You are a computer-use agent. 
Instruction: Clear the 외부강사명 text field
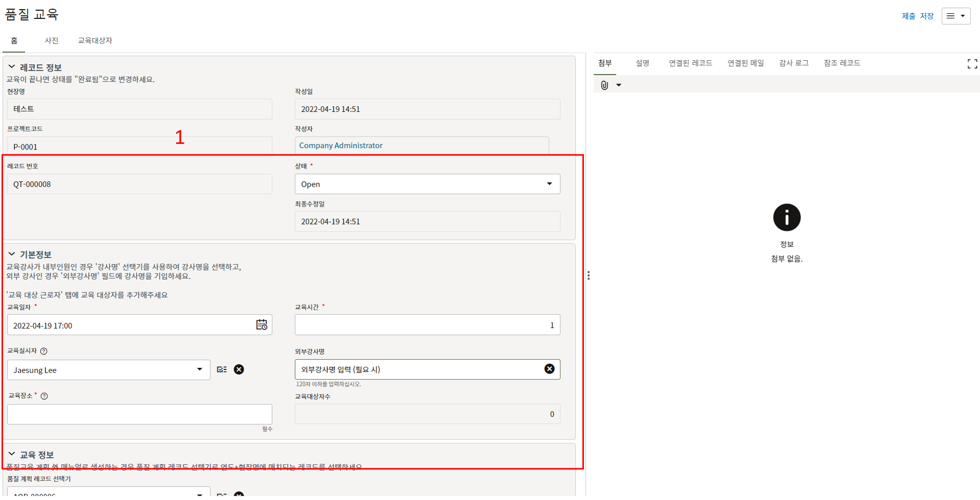549,369
